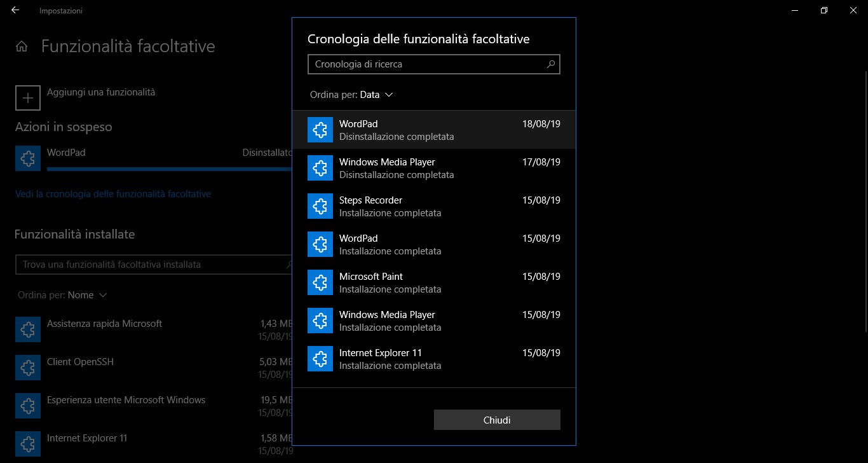Go to Settings home via the house icon
The image size is (868, 463).
coord(22,46)
